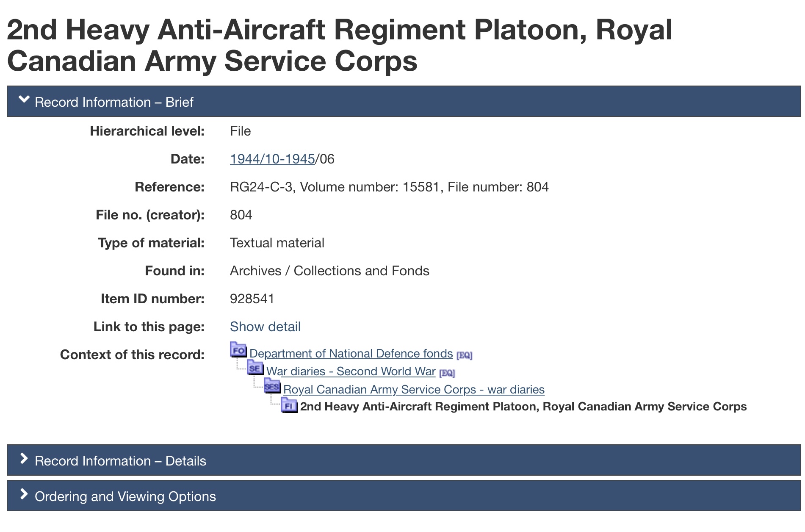Go to War diaries - Second World War
Screen dimensions: 805x532
pos(351,371)
